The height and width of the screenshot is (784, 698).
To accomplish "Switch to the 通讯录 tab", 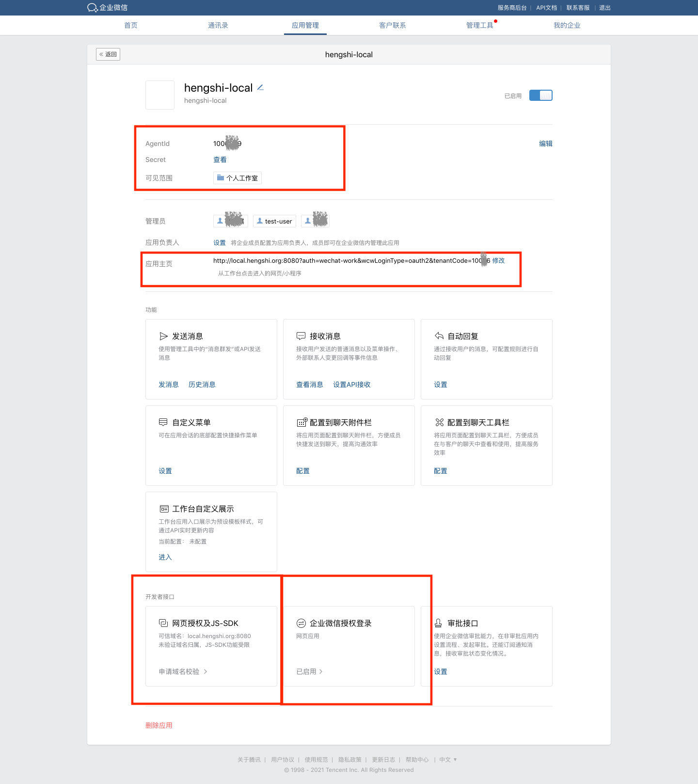I will coord(218,25).
